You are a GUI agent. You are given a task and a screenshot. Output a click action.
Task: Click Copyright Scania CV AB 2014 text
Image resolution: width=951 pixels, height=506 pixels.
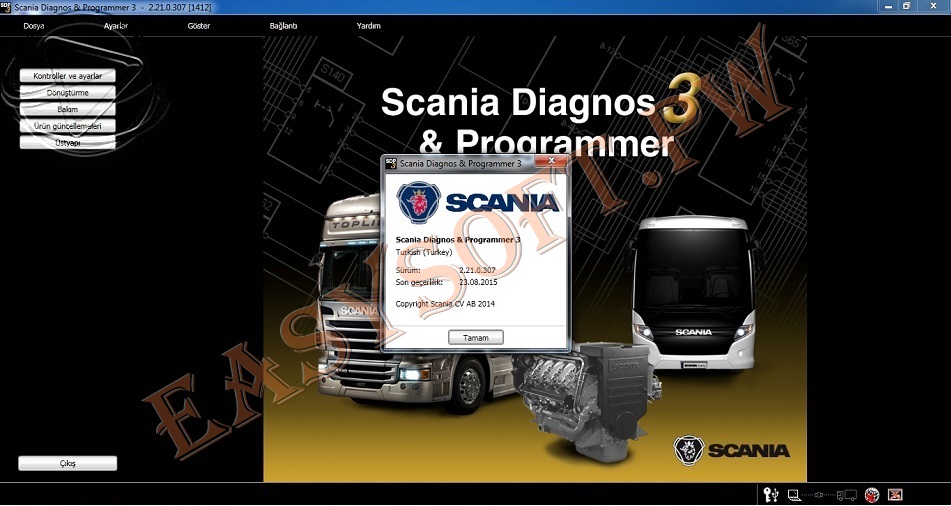click(x=445, y=303)
